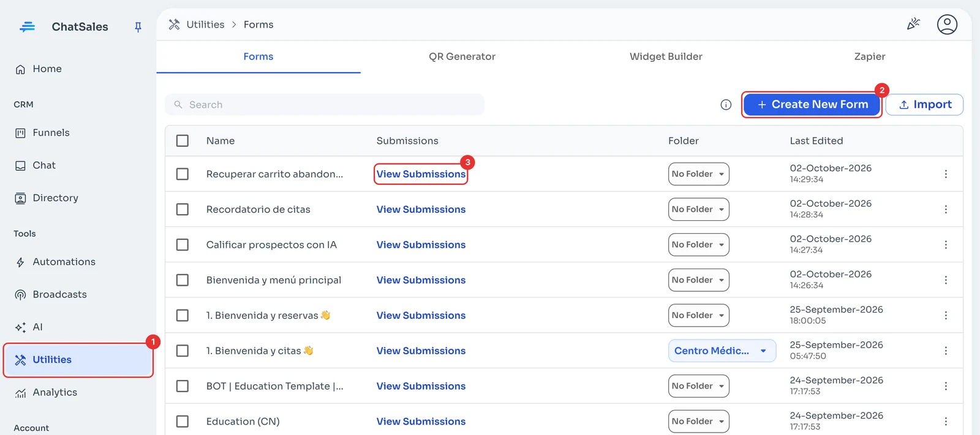The image size is (980, 435).
Task: Switch to the Forms tab
Action: click(258, 56)
